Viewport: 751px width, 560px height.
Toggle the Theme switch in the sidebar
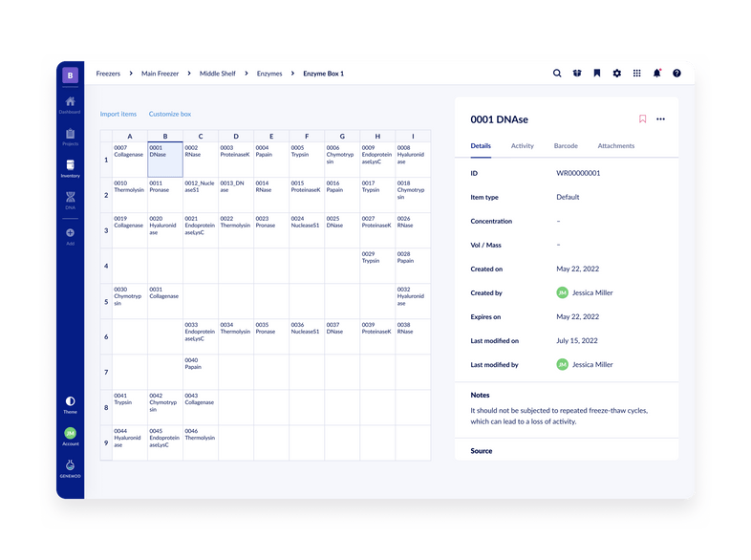[70, 403]
